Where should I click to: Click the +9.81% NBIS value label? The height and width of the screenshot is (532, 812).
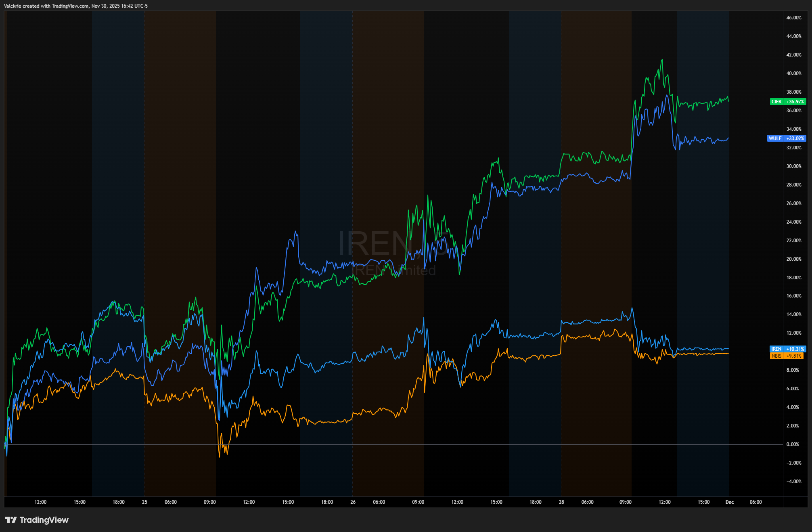(794, 356)
